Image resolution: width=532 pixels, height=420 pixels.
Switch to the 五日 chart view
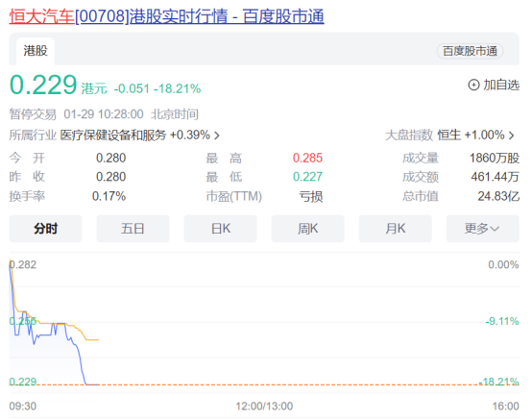click(x=133, y=229)
